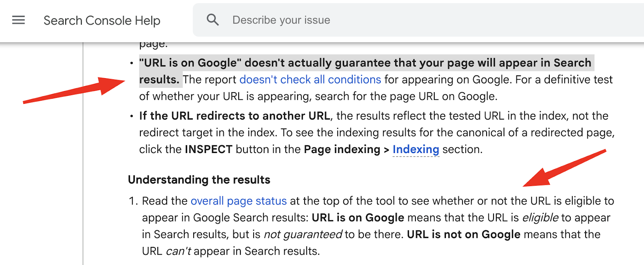Click the "1." numbered list marker

(x=133, y=201)
